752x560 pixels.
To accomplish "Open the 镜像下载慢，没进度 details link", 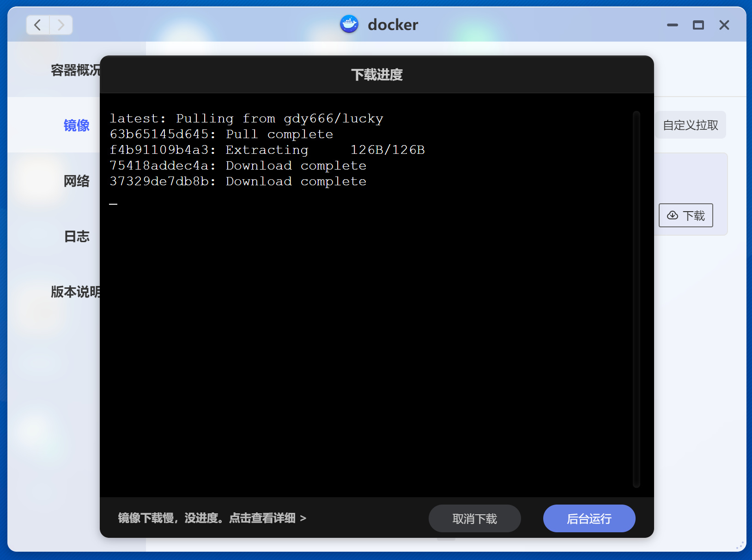I will [x=212, y=518].
